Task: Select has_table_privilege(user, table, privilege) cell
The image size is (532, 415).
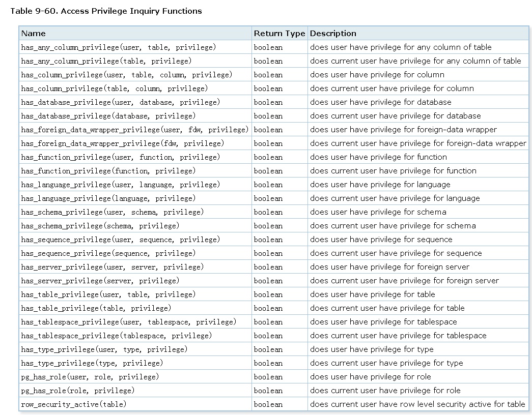Action: coord(108,294)
